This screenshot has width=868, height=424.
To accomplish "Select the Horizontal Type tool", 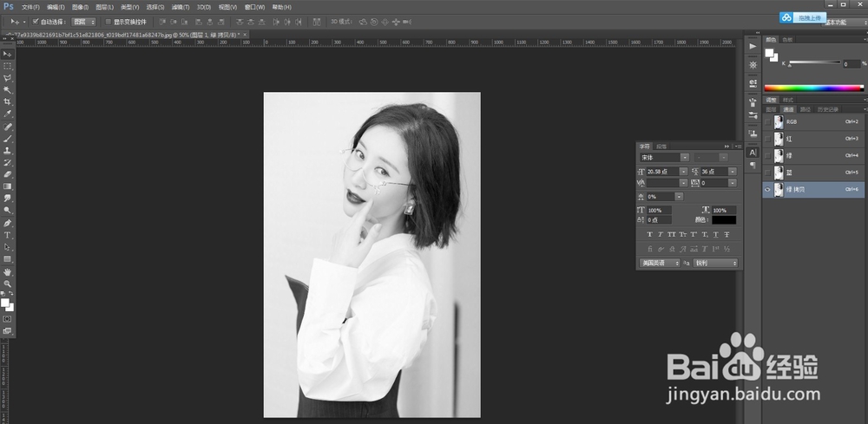I will 7,236.
